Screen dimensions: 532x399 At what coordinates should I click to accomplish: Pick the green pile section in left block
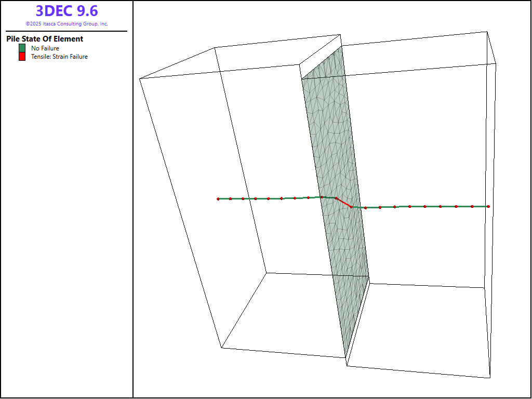(269, 198)
